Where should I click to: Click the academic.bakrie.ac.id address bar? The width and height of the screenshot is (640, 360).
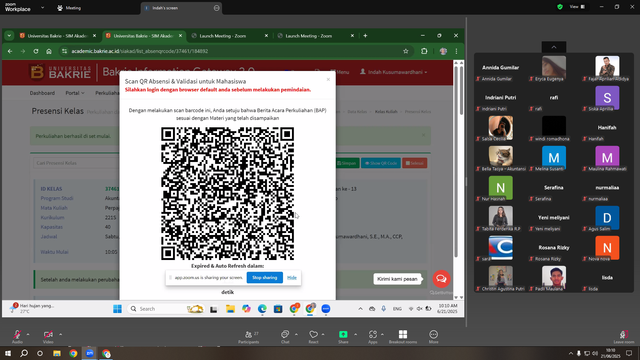[235, 51]
